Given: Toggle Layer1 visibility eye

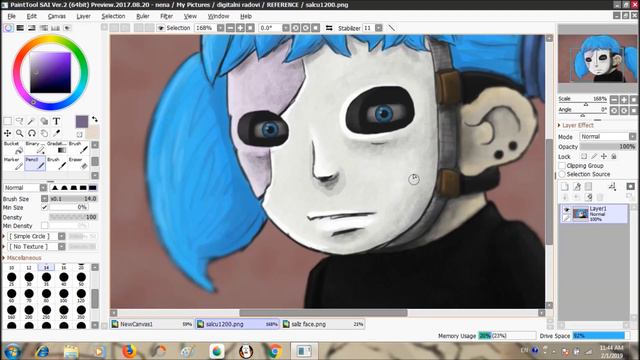Looking at the screenshot, I should (566, 210).
